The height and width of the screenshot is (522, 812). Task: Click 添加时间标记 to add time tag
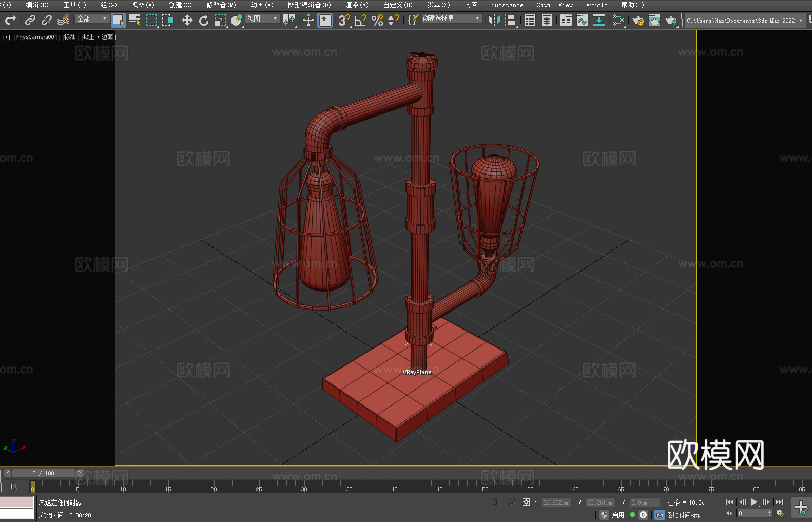tap(684, 515)
